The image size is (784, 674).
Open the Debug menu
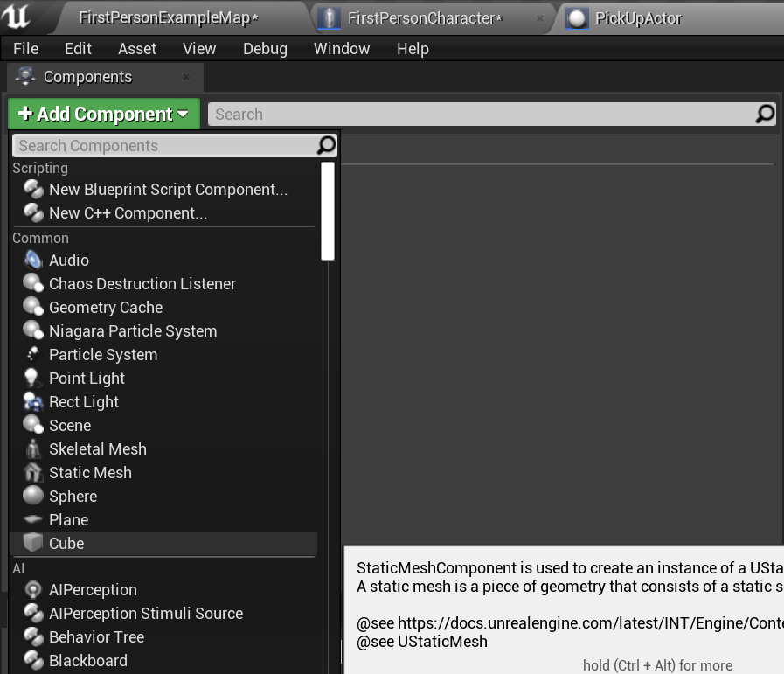[265, 48]
